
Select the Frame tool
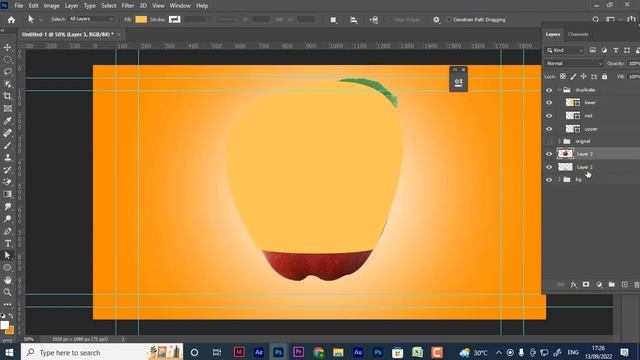pyautogui.click(x=7, y=109)
